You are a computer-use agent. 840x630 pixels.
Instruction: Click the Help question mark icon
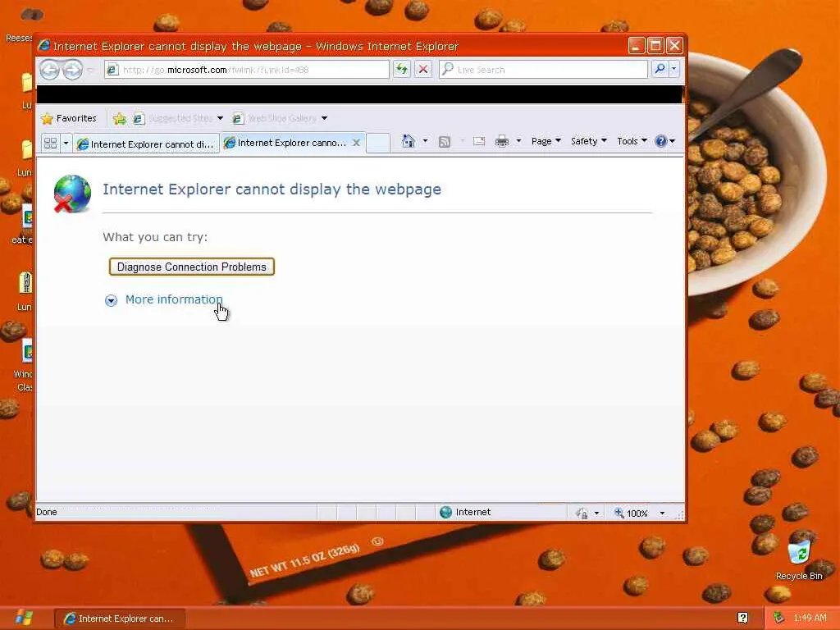[661, 141]
